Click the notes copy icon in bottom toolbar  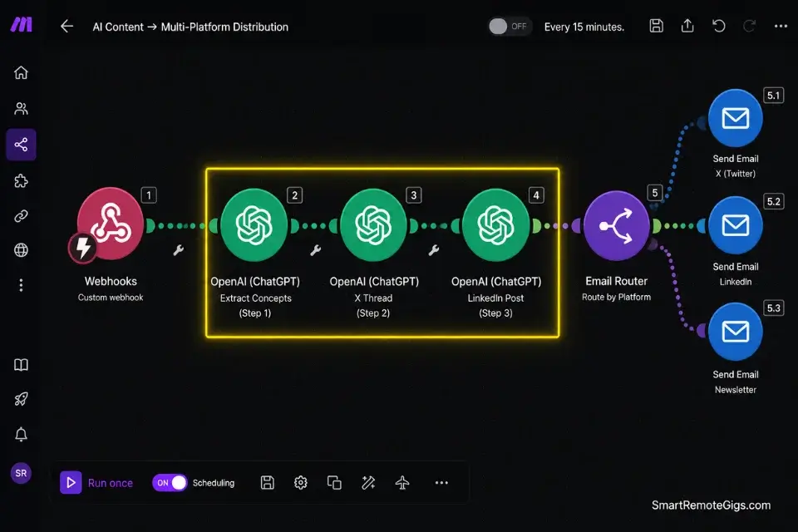coord(334,483)
